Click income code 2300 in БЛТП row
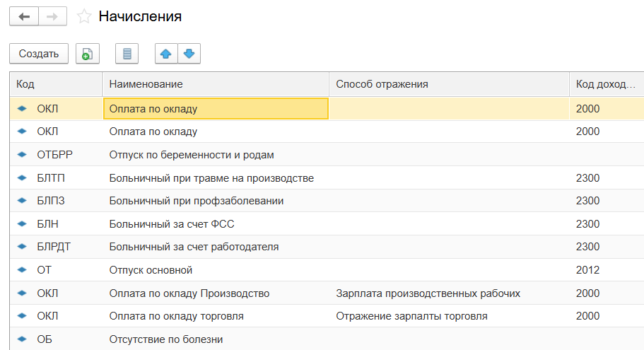644x350 pixels. pos(587,178)
